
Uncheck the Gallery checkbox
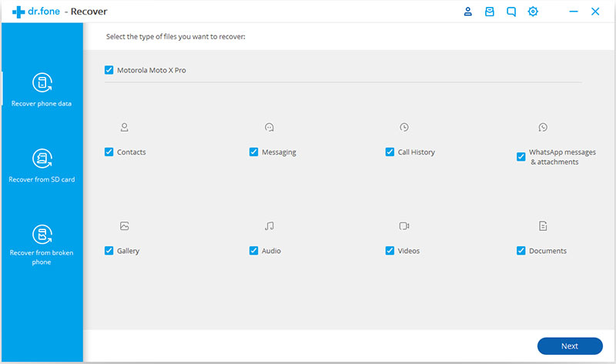109,251
